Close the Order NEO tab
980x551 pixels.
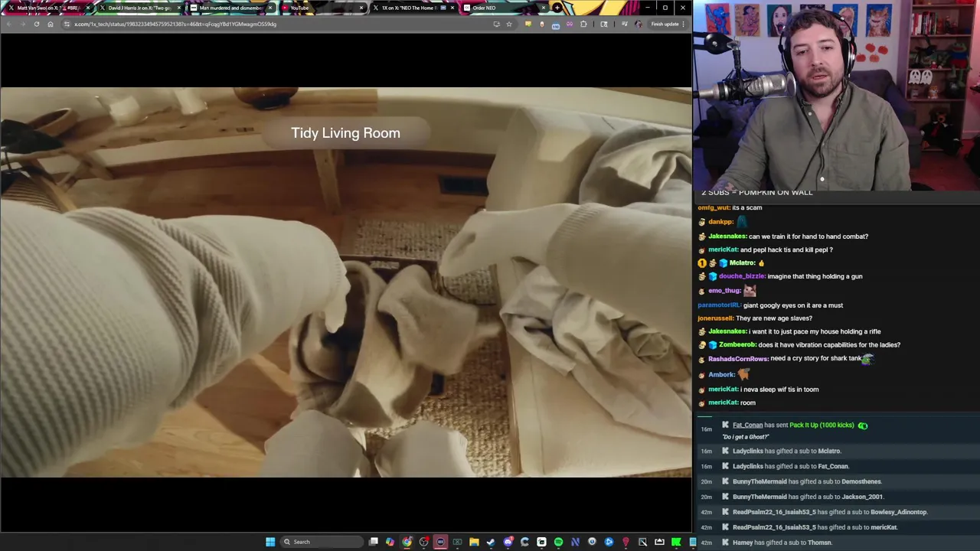544,8
